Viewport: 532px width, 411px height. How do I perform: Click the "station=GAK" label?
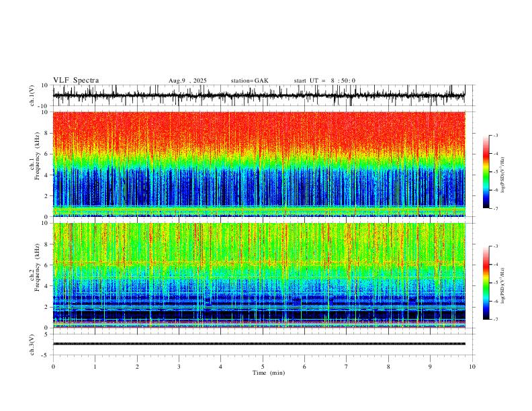click(x=249, y=81)
